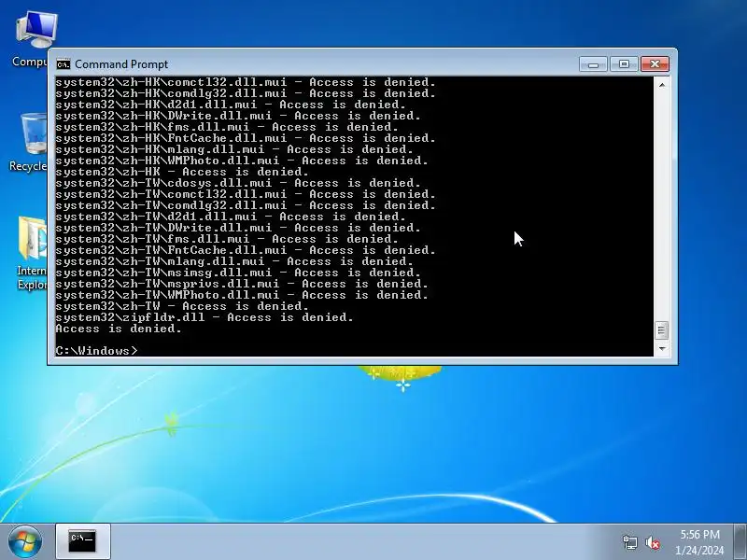This screenshot has width=747, height=560.
Task: Click the 'zh-TW\fms.dll.mui' output line
Action: tap(227, 239)
